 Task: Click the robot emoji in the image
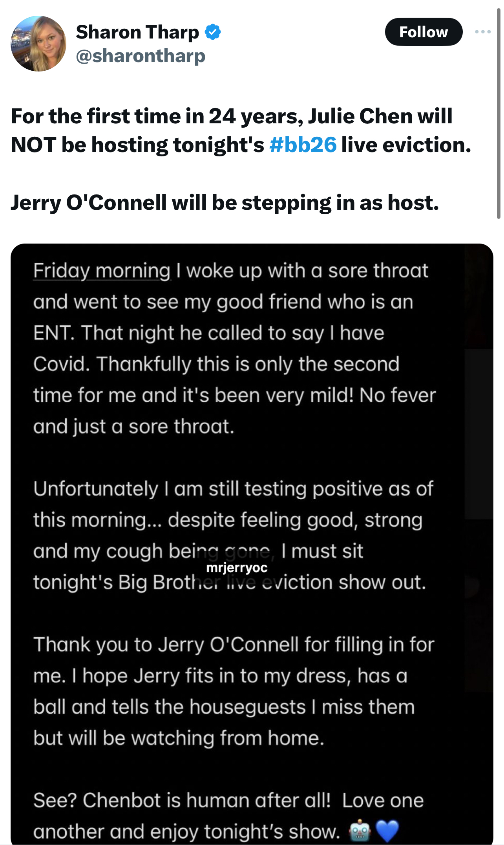click(x=360, y=831)
